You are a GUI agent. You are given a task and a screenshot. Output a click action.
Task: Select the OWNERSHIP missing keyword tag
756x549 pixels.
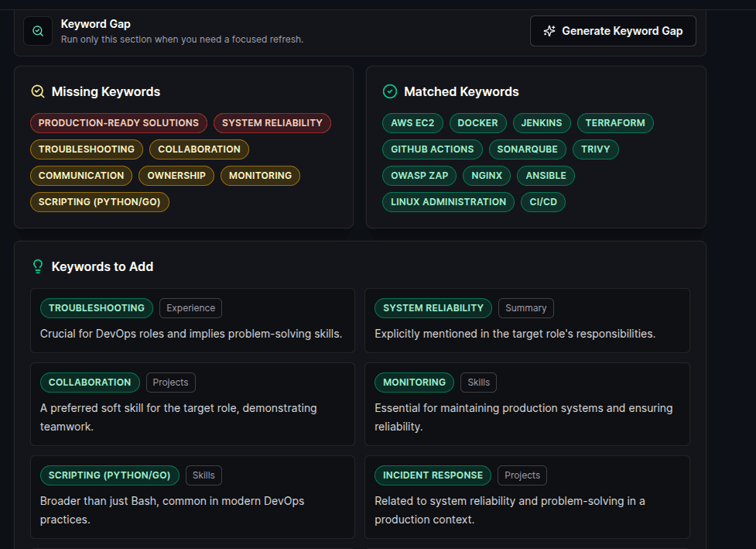[176, 176]
